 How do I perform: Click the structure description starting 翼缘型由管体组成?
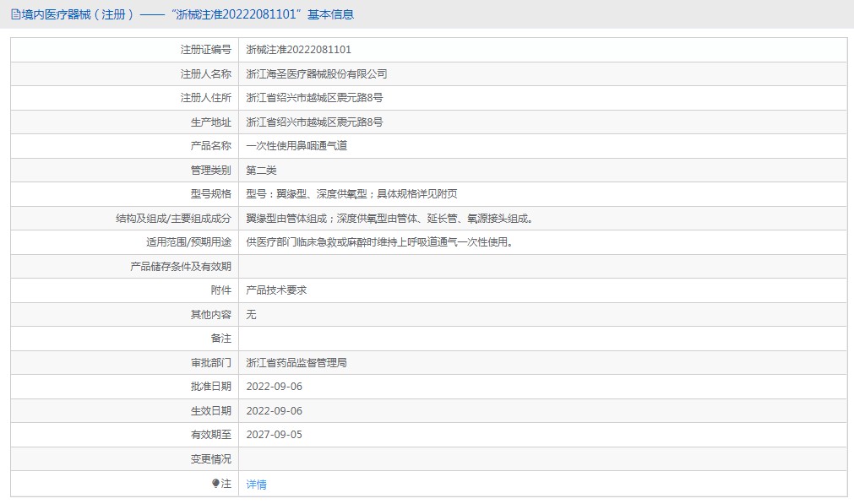click(390, 219)
